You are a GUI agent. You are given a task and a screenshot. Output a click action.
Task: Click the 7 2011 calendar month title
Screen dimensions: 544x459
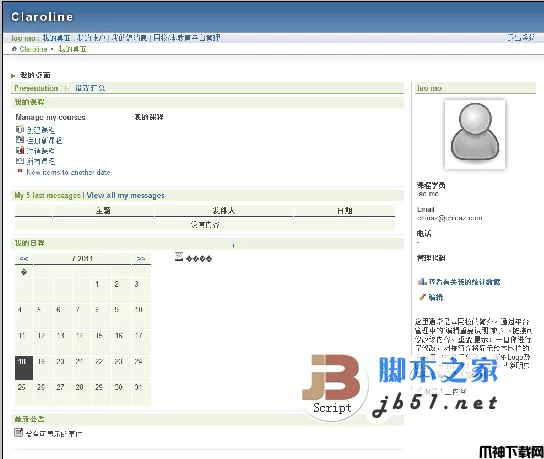coord(82,258)
